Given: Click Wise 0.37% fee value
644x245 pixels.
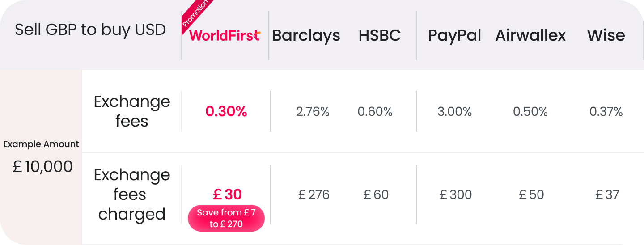Looking at the screenshot, I should coord(606,112).
